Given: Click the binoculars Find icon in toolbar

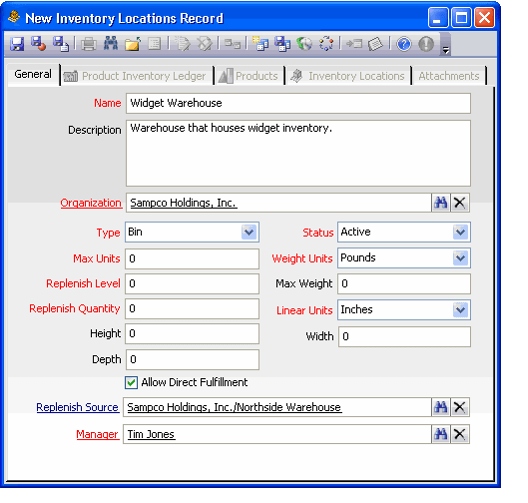Looking at the screenshot, I should click(x=111, y=43).
